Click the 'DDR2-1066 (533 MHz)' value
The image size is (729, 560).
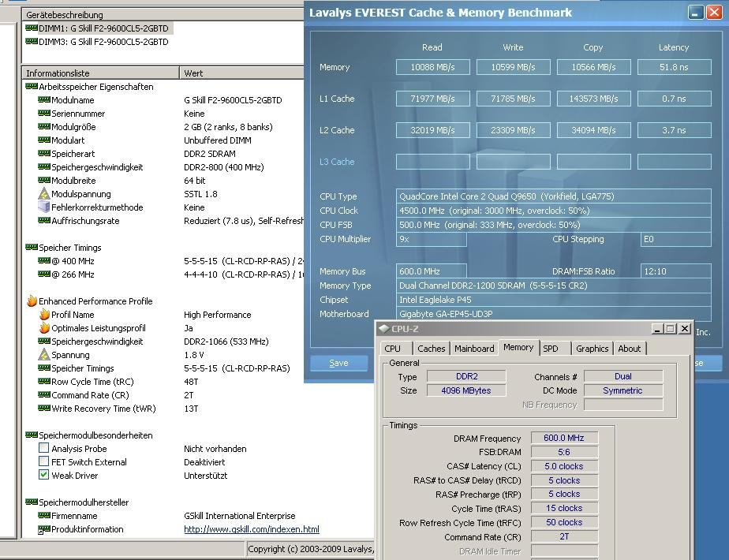click(x=226, y=341)
